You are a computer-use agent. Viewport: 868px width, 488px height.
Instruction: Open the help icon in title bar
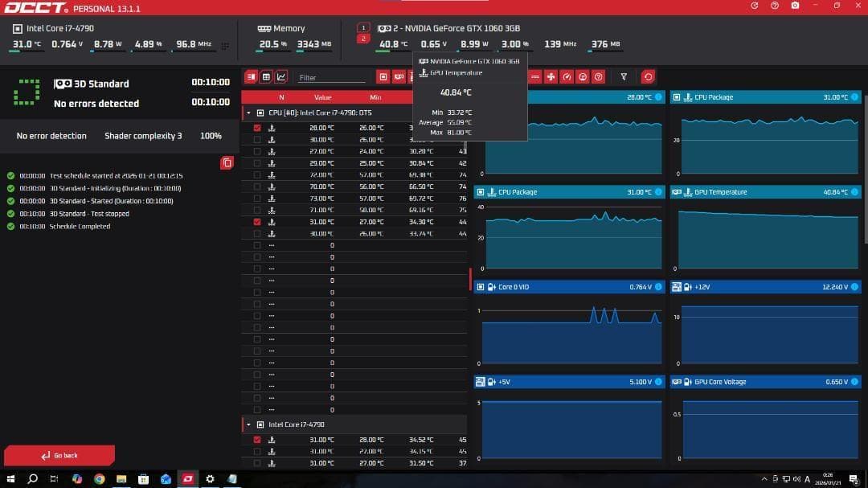pos(775,6)
